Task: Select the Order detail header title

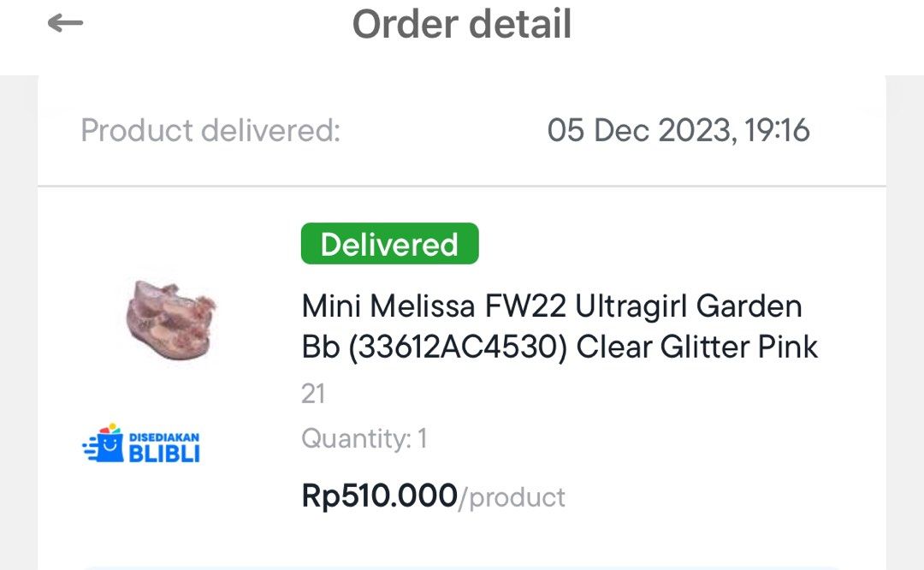Action: point(462,25)
